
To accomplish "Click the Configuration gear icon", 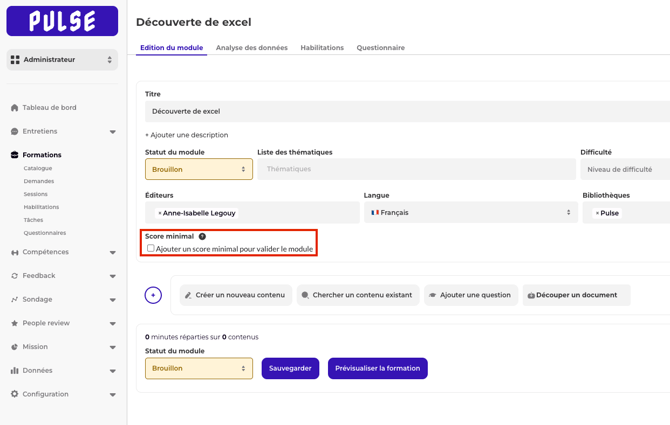I will pyautogui.click(x=14, y=394).
